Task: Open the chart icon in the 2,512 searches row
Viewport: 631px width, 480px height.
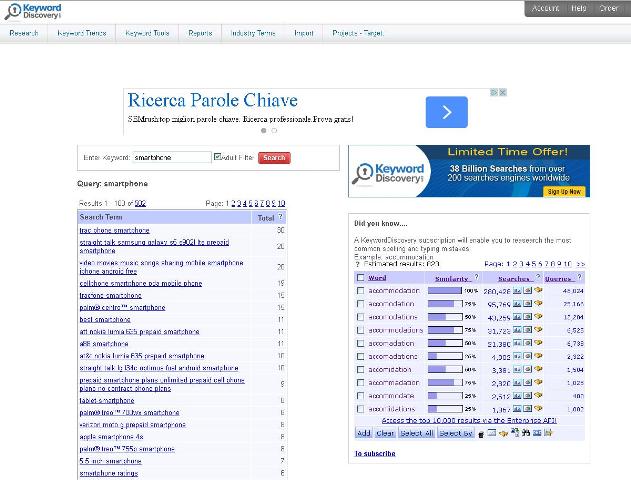Action: point(517,396)
